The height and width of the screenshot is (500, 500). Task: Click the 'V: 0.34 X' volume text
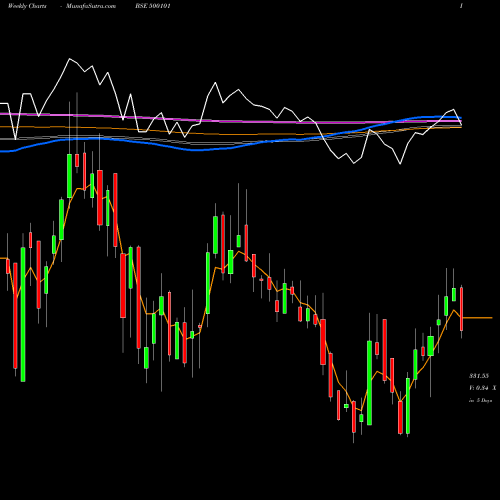pos(482,388)
